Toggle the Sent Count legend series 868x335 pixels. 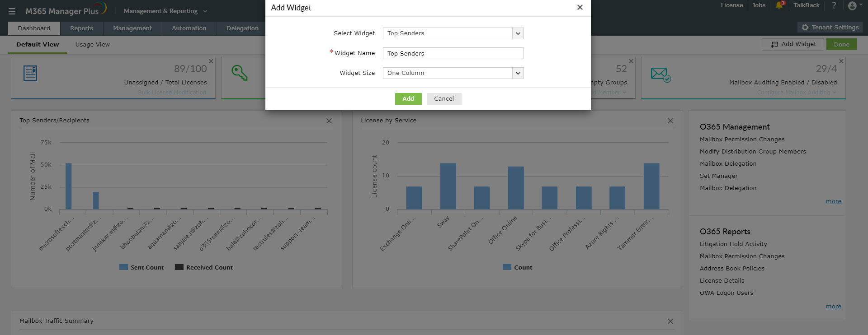142,267
